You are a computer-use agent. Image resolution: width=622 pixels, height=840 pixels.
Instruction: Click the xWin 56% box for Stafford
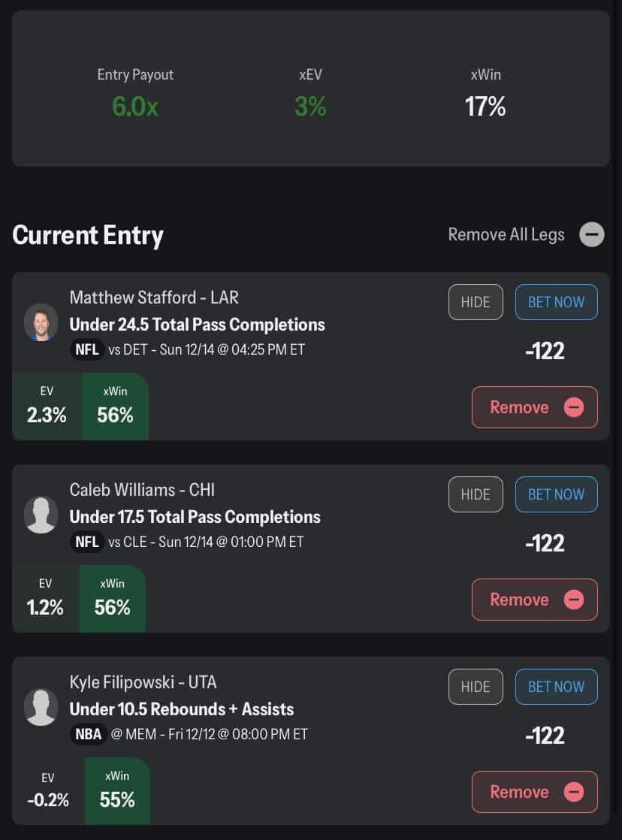tap(114, 406)
